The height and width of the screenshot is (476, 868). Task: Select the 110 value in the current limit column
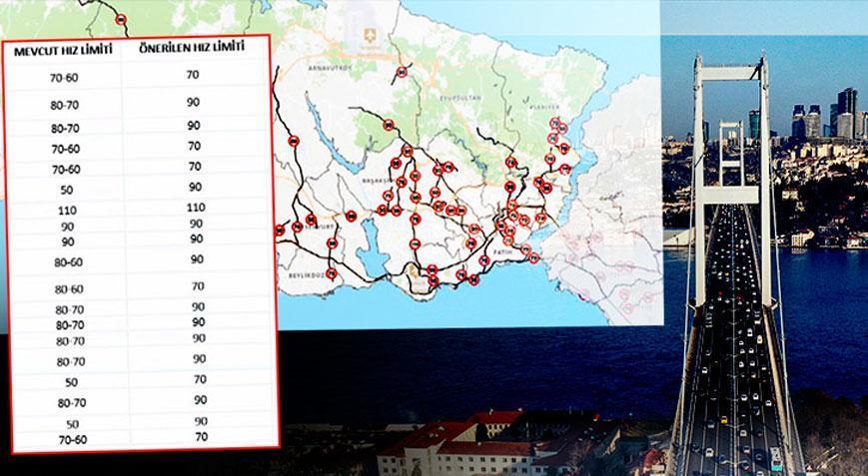(x=68, y=211)
